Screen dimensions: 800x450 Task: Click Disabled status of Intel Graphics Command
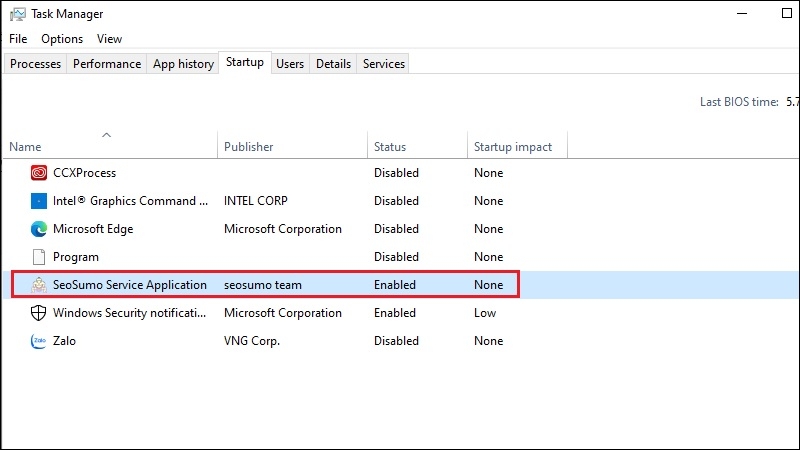tap(396, 201)
